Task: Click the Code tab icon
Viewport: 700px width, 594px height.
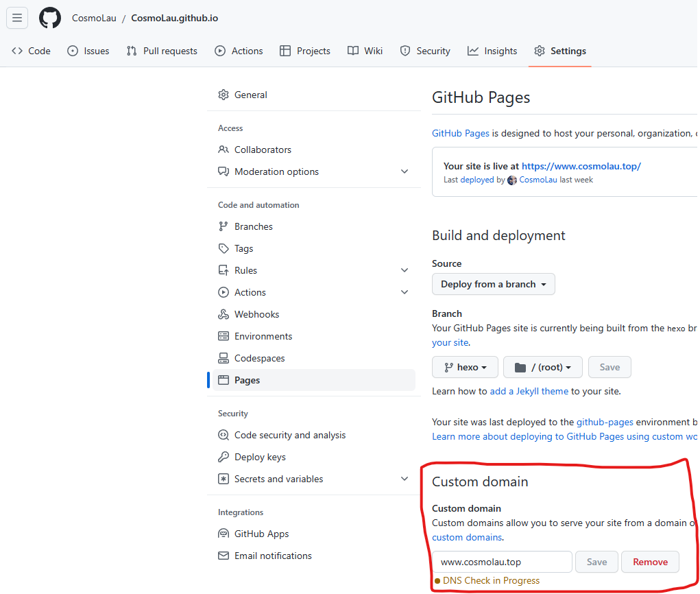Action: pos(17,51)
